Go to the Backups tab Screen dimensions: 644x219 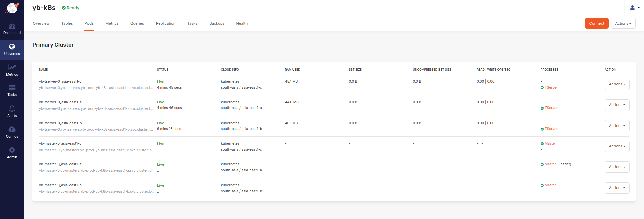tap(217, 23)
